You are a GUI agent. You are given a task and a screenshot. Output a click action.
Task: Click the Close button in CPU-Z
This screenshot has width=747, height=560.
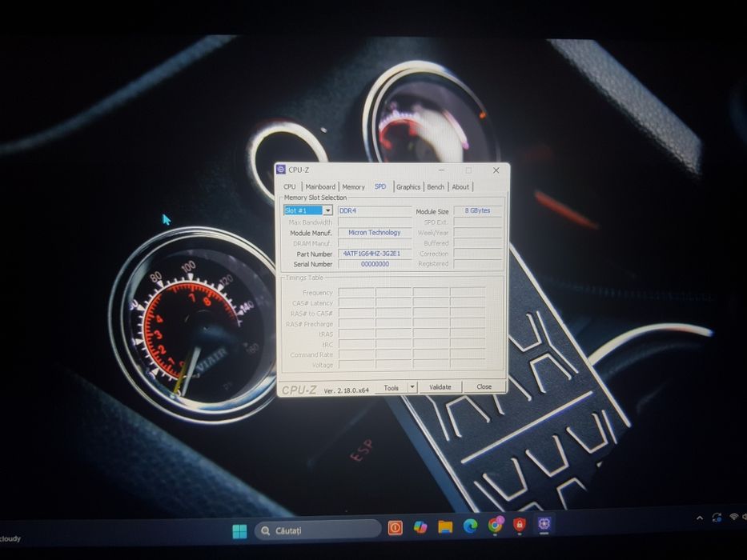click(484, 386)
